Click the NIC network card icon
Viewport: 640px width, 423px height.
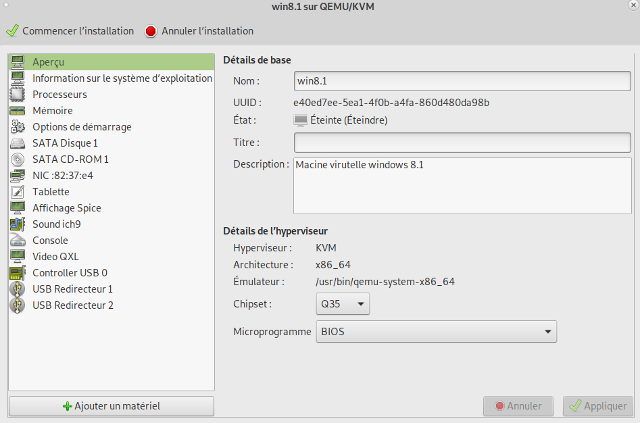point(18,176)
